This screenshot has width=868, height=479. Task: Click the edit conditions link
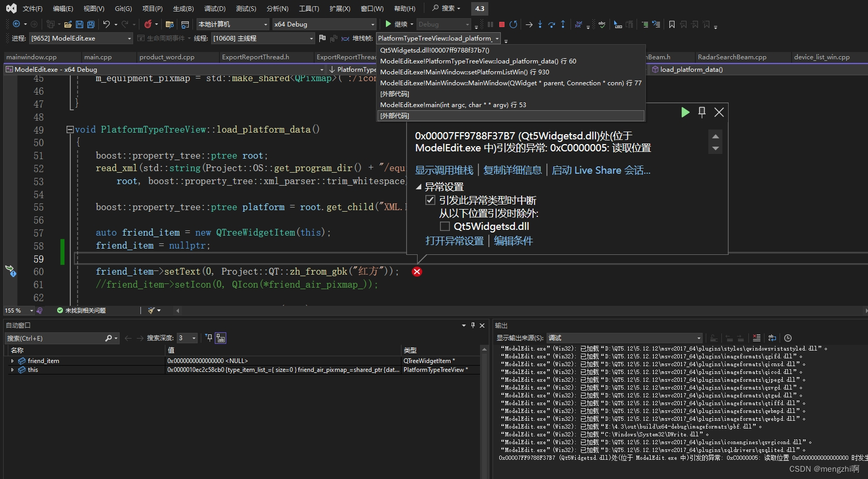(513, 241)
